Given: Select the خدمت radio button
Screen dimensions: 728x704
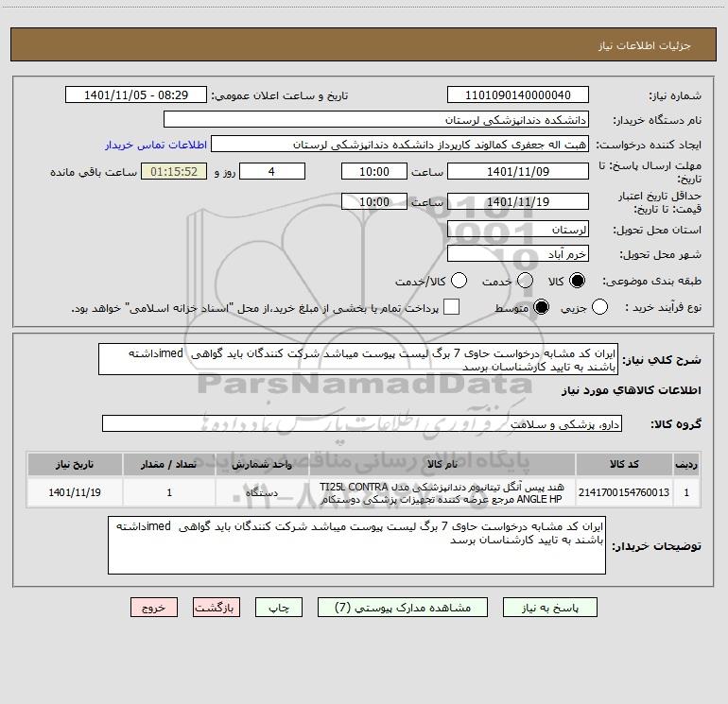Looking at the screenshot, I should (525, 281).
